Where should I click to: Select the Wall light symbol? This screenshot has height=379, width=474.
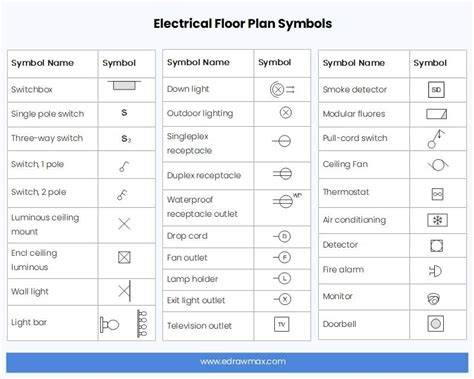125,291
